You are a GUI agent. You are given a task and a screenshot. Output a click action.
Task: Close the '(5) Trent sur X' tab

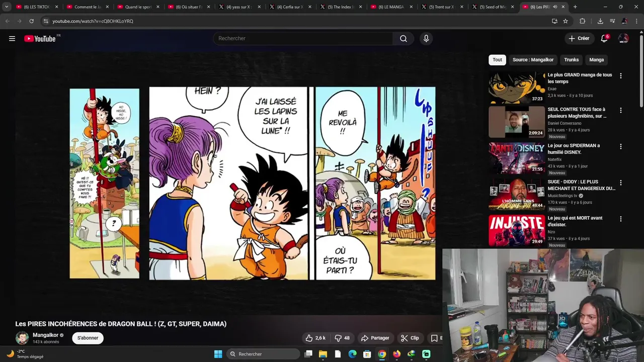coord(461,7)
